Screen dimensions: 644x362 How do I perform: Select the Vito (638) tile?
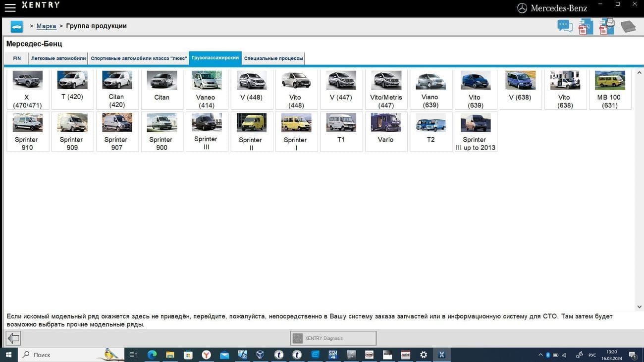565,89
